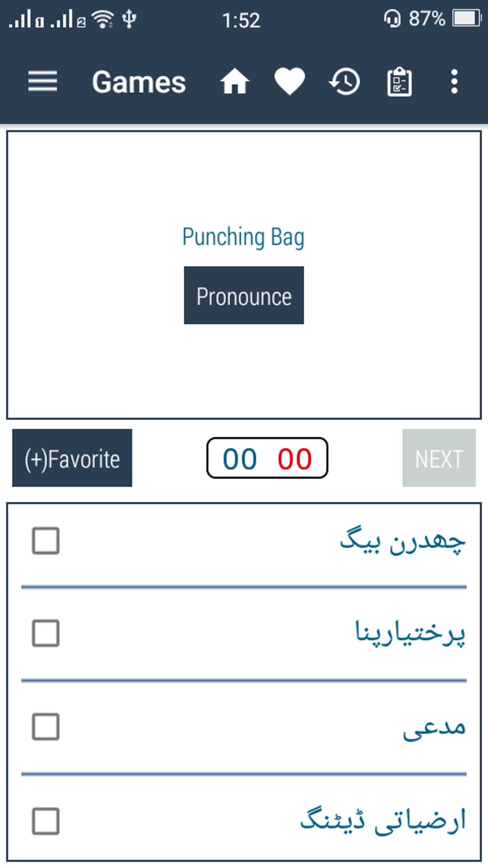Go to Home via house icon

[x=234, y=81]
